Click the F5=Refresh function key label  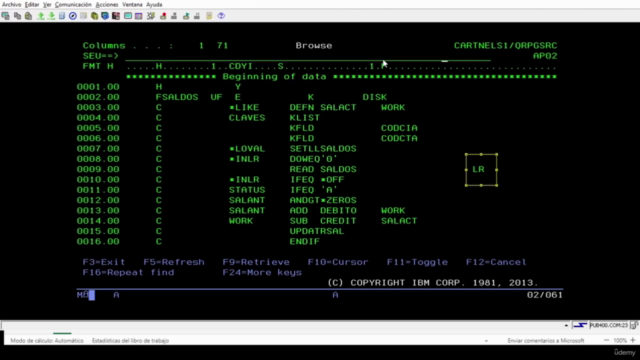(174, 262)
